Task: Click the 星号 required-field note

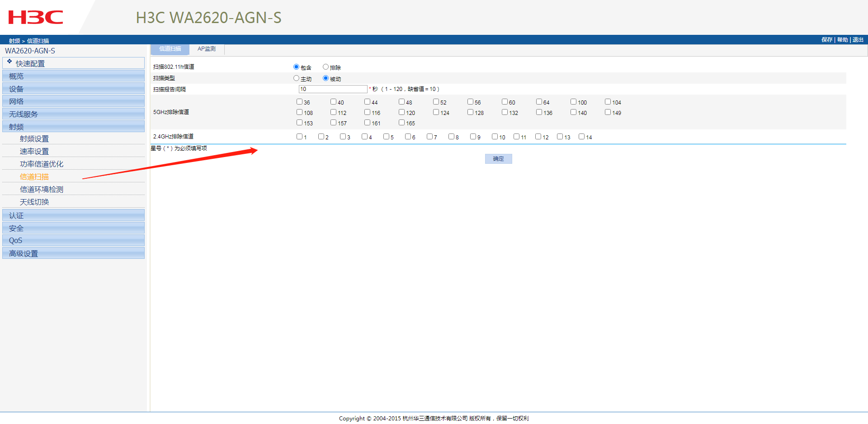Action: click(179, 148)
